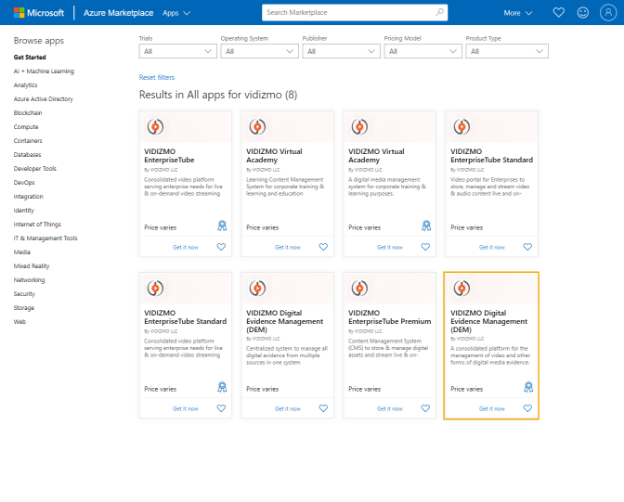The width and height of the screenshot is (624, 502).
Task: Toggle heart favorite on highlighted DEM card
Action: pyautogui.click(x=528, y=408)
